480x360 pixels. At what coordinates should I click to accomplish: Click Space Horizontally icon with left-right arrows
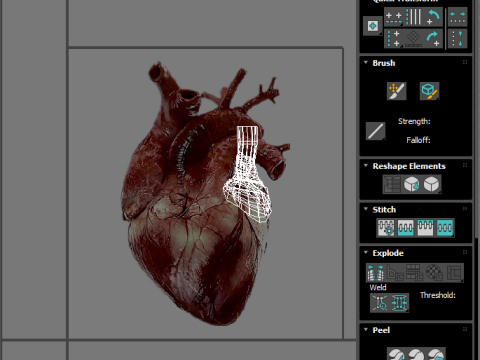[x=457, y=17]
